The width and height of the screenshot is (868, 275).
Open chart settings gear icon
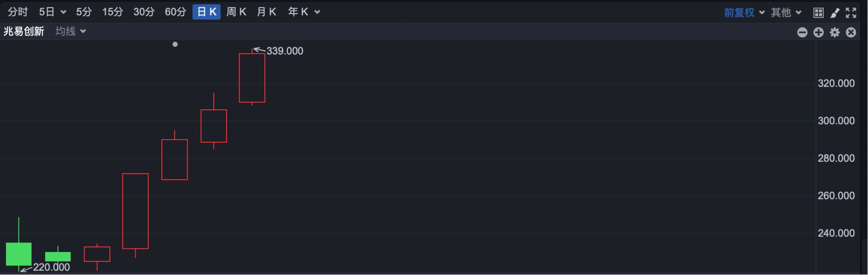[835, 32]
